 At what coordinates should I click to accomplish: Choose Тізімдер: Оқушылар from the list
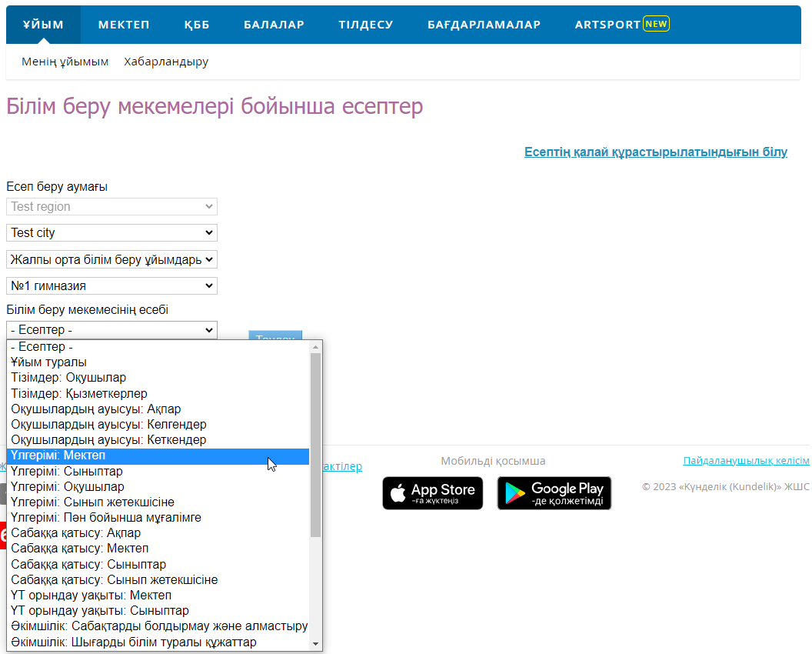point(68,378)
